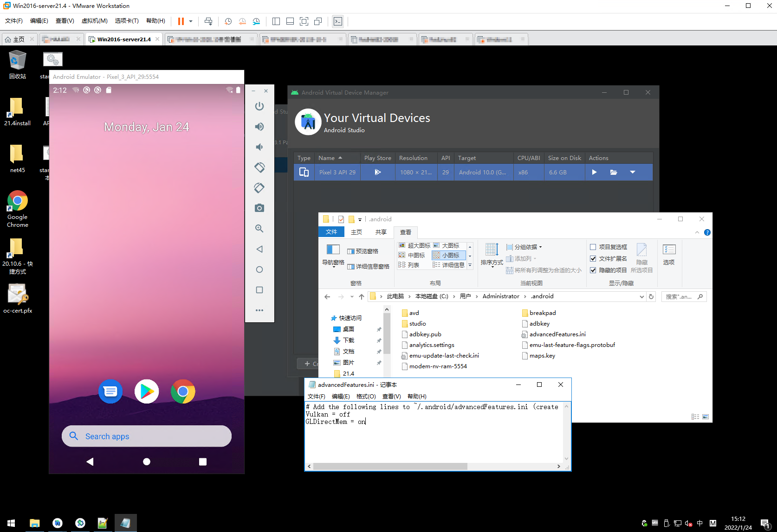
Task: Switch to the 共享 tab in File Explorer
Action: tap(381, 232)
